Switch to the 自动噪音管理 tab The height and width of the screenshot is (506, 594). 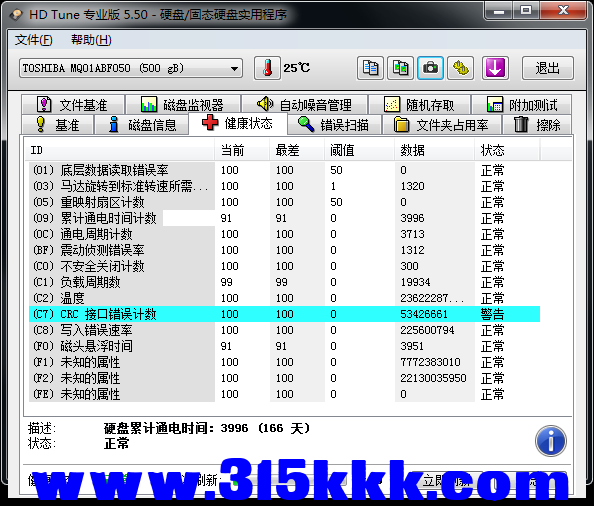pyautogui.click(x=304, y=105)
